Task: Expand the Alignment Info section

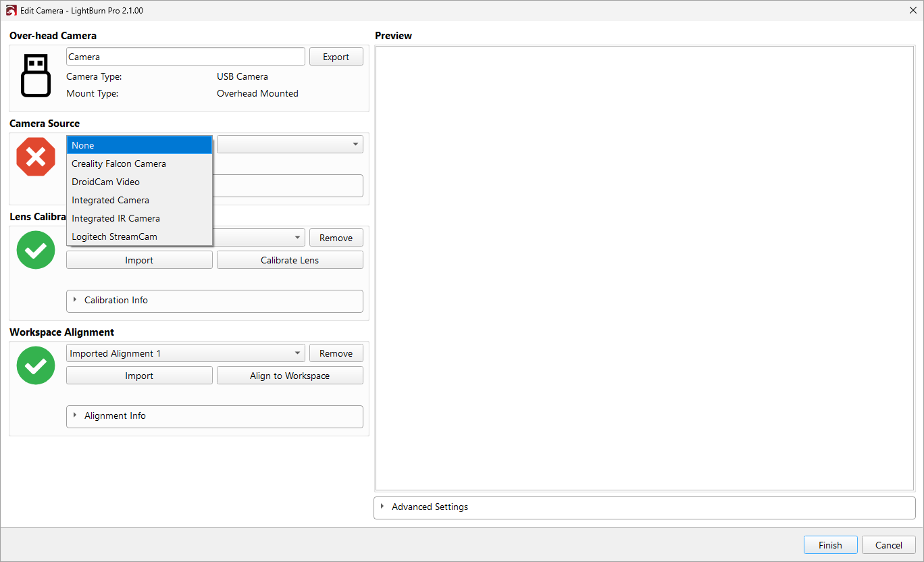Action: click(x=215, y=416)
